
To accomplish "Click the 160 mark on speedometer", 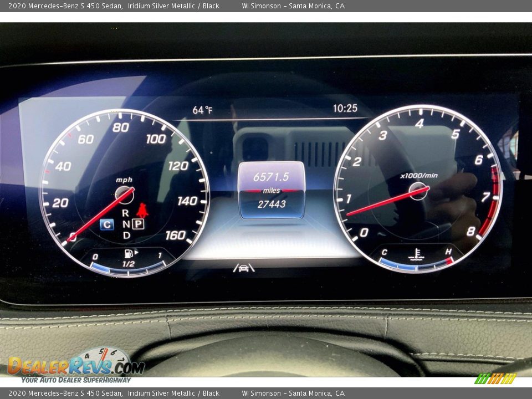I will [x=176, y=235].
